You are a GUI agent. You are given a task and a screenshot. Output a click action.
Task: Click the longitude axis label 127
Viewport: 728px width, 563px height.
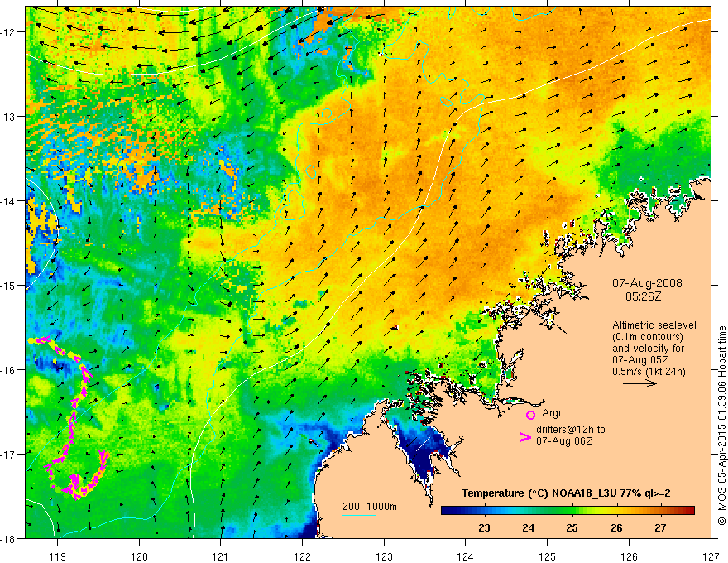click(x=711, y=556)
